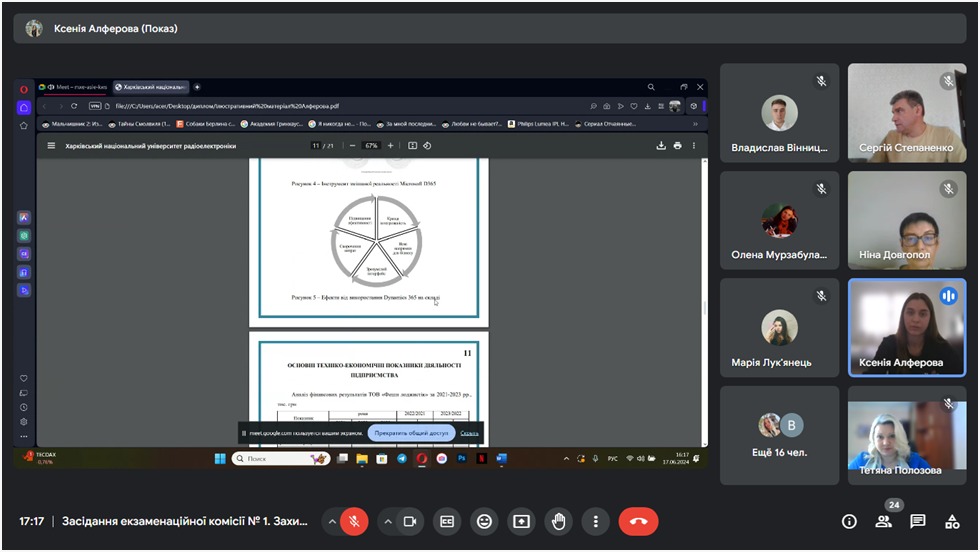Click the "Прекратить общий доступ" button

(411, 433)
